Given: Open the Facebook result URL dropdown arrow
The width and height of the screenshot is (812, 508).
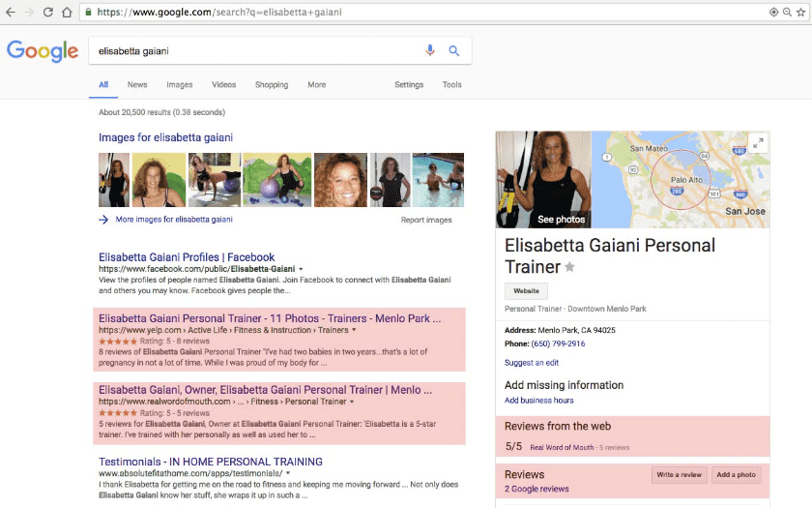Looking at the screenshot, I should pos(301,269).
